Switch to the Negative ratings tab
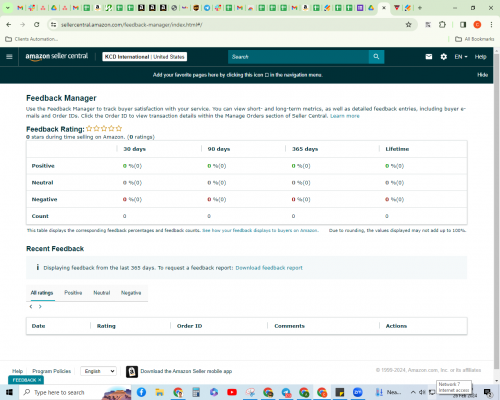Screen dimensions: 500x400 coord(131,293)
